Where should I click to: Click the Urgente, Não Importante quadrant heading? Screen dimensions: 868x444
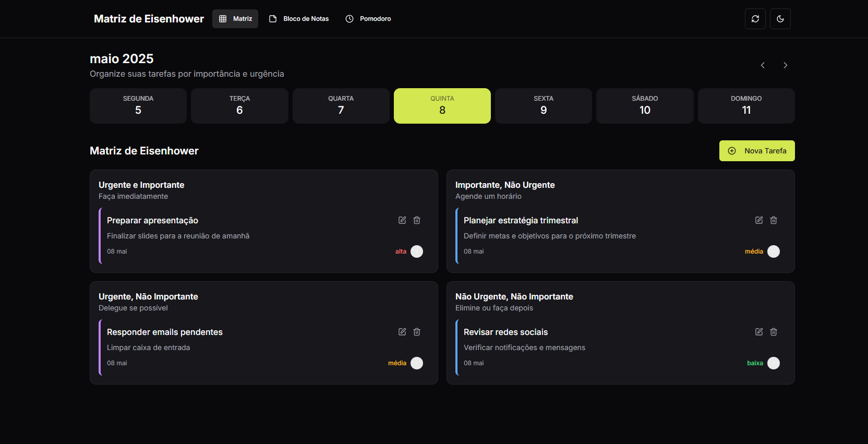(148, 297)
